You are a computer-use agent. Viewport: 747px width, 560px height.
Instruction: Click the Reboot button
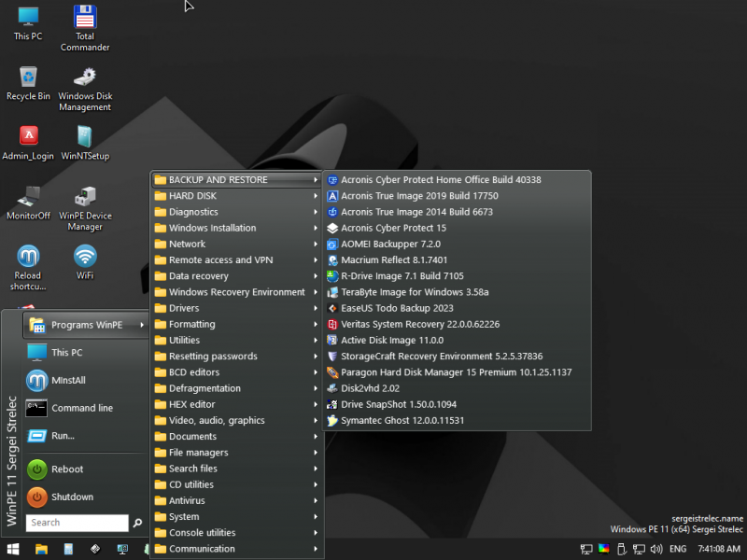click(86, 469)
